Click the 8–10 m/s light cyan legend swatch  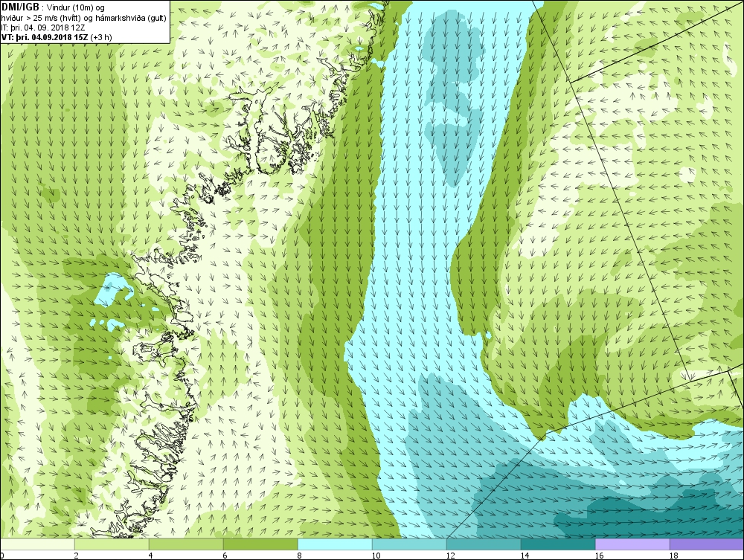pos(335,544)
